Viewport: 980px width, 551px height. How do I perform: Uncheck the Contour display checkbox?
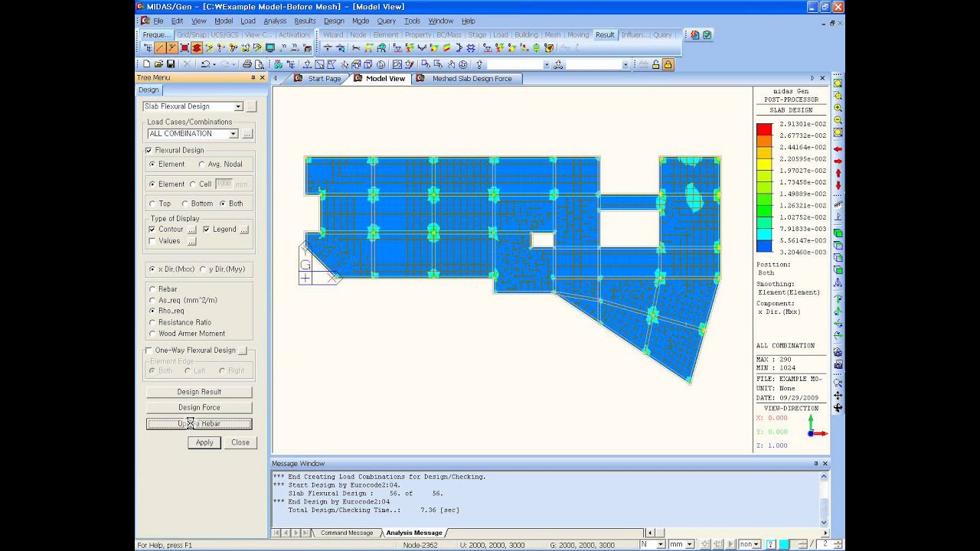(x=152, y=229)
